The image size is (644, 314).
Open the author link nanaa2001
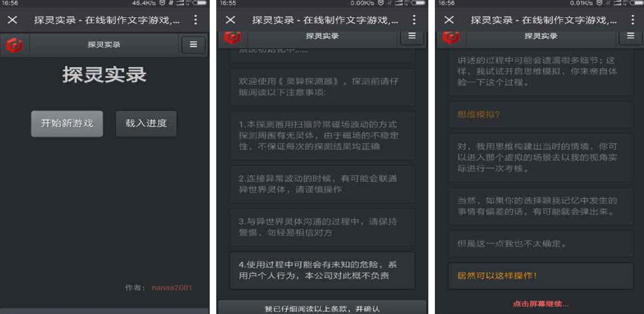pos(172,287)
